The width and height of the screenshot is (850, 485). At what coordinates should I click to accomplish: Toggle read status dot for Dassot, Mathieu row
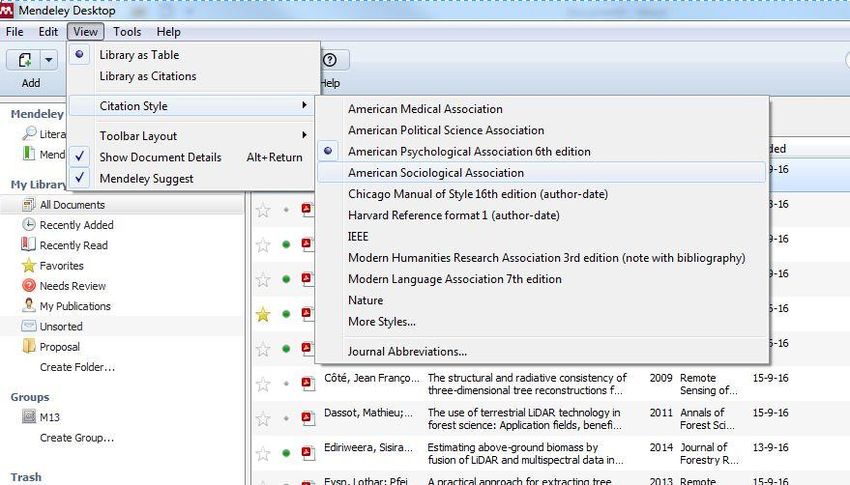coord(286,418)
